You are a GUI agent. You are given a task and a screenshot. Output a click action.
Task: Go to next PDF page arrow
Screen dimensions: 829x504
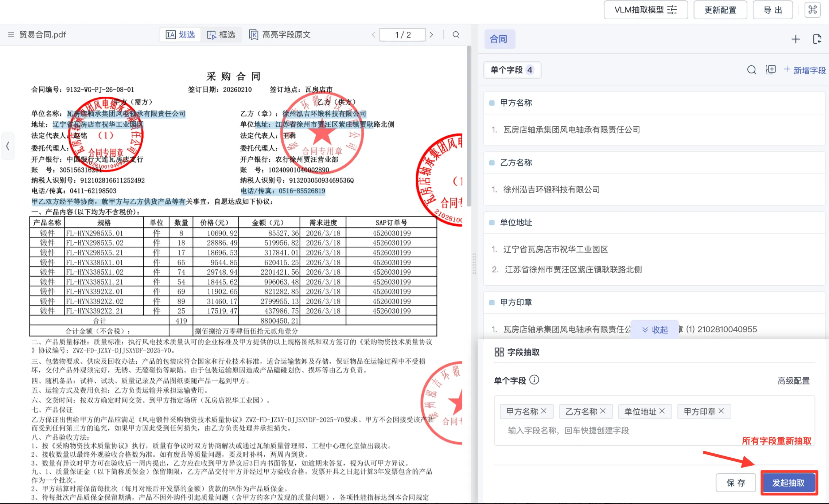tap(431, 35)
